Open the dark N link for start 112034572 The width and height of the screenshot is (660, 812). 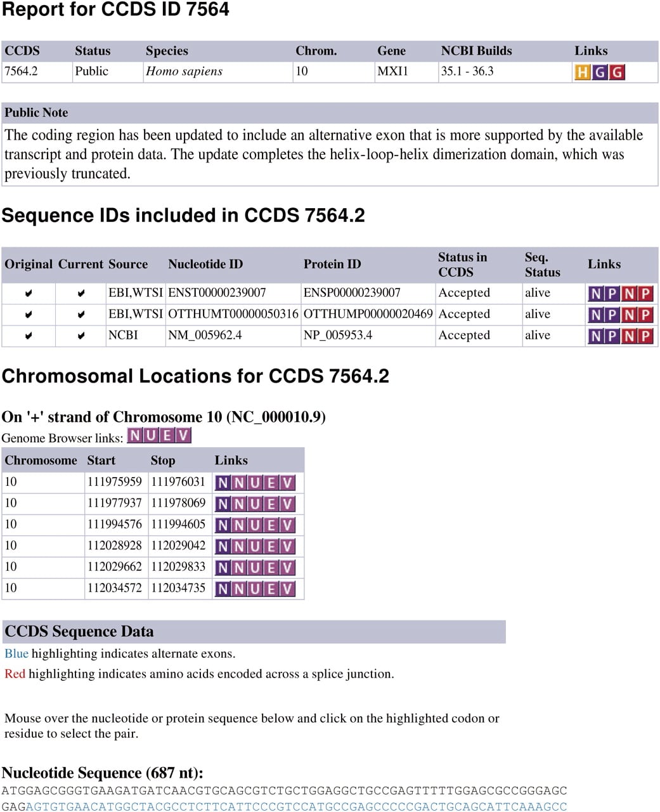point(223,589)
